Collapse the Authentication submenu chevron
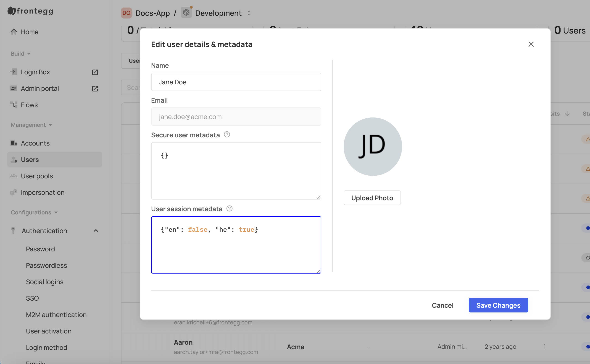590x364 pixels. click(96, 231)
